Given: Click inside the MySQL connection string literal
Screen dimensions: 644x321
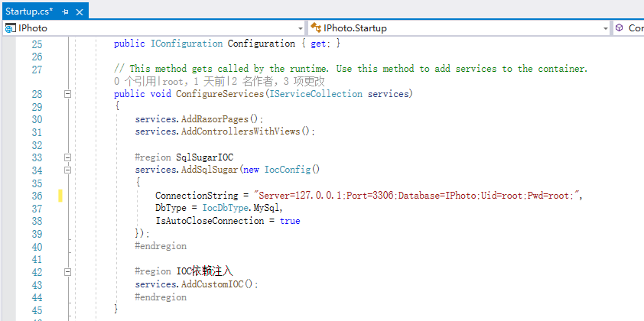Looking at the screenshot, I should point(418,196).
